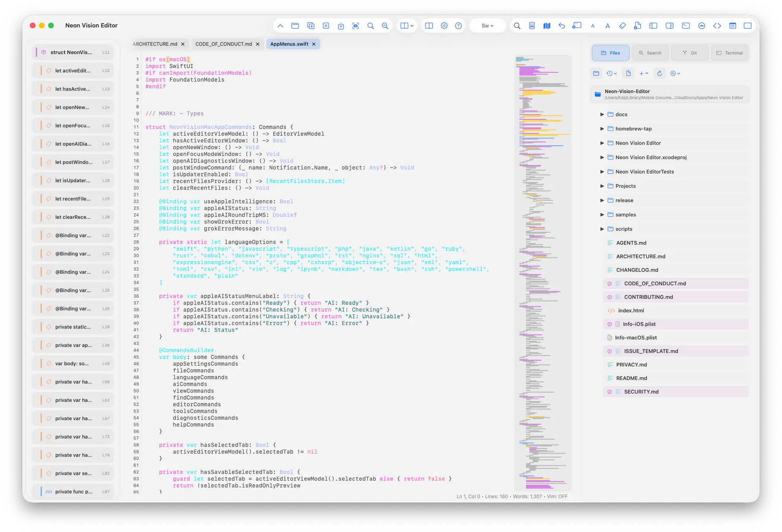Switch to the ARCHITECTURE.md tab

pos(155,44)
